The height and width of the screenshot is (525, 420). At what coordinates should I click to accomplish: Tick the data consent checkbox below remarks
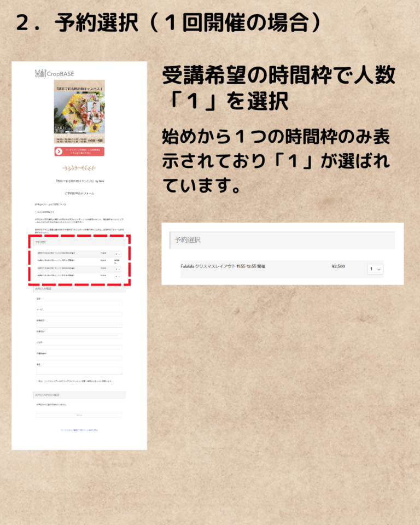coord(37,381)
